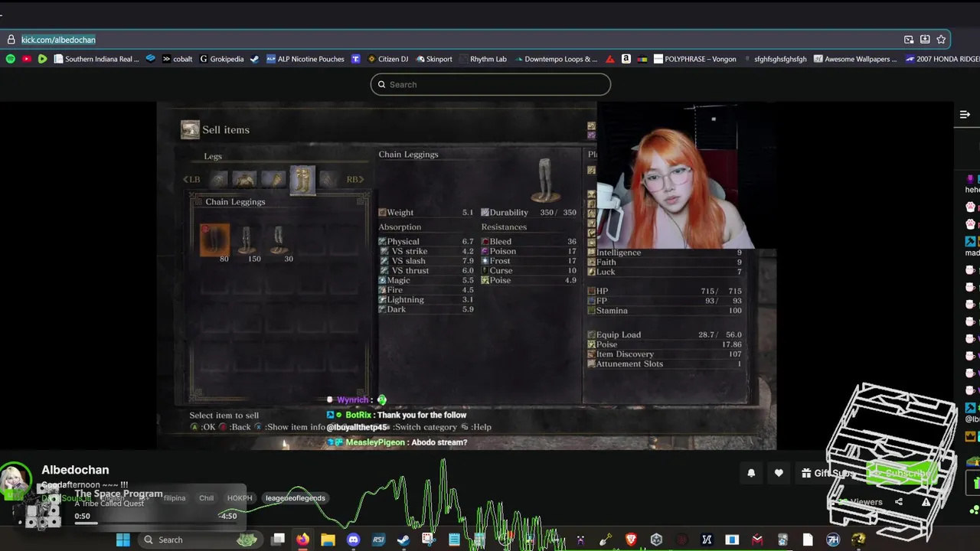
Task: Open the blank document taskbar icon
Action: pyautogui.click(x=808, y=540)
